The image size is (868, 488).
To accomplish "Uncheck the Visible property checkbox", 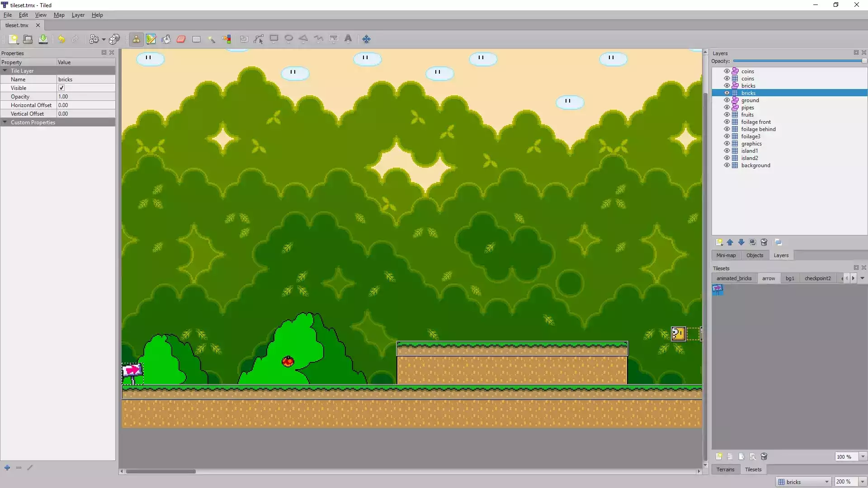I will click(61, 88).
